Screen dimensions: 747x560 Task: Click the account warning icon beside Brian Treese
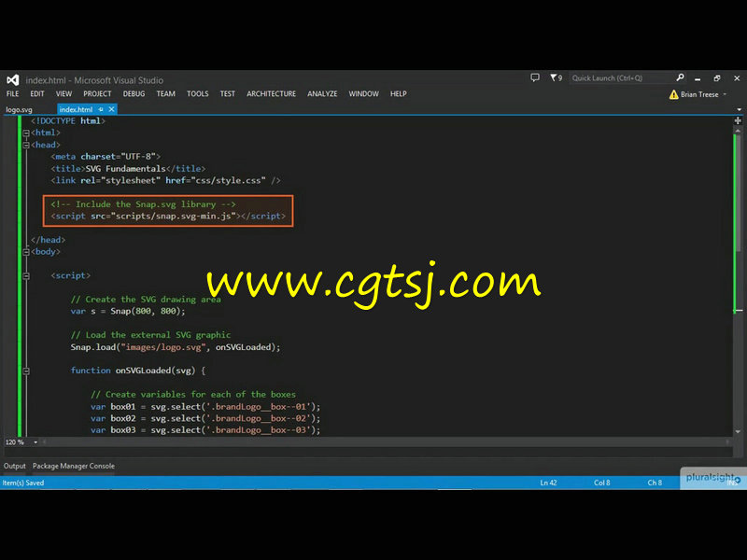pos(673,94)
